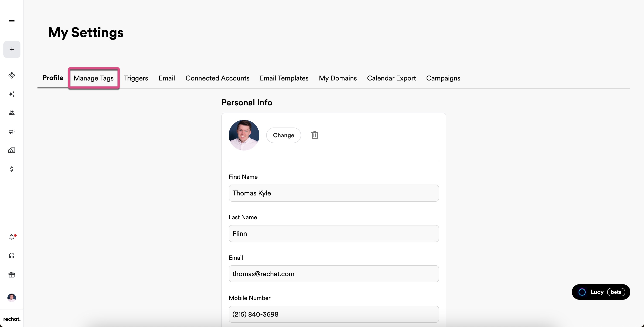Open the deals dollar sign icon
Screen dimensions: 644x327
click(12, 169)
